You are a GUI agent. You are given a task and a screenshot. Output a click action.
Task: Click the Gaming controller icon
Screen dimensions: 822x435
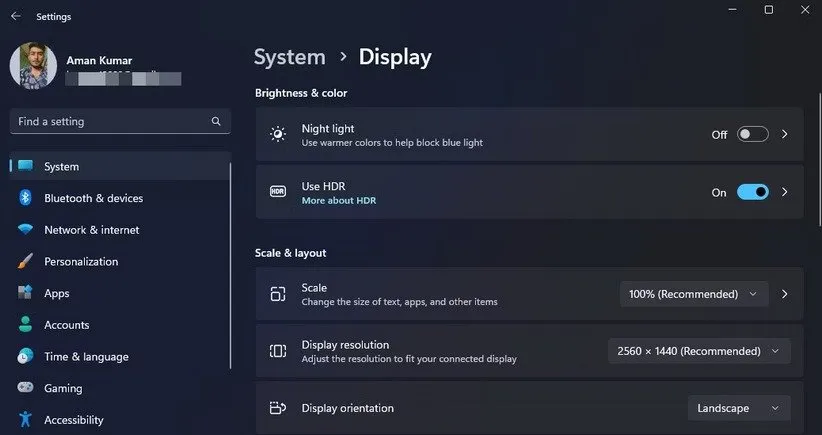tap(25, 388)
